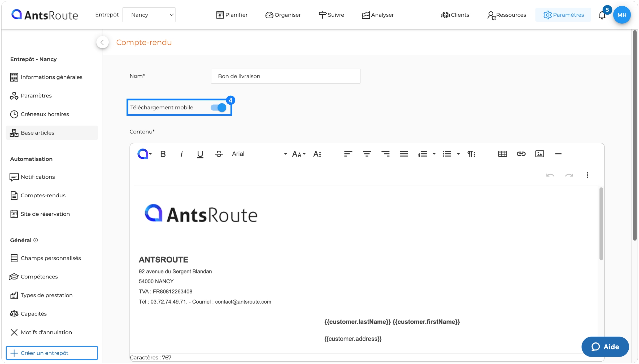Apply italic formatting in the editor
The width and height of the screenshot is (639, 364).
pyautogui.click(x=181, y=154)
